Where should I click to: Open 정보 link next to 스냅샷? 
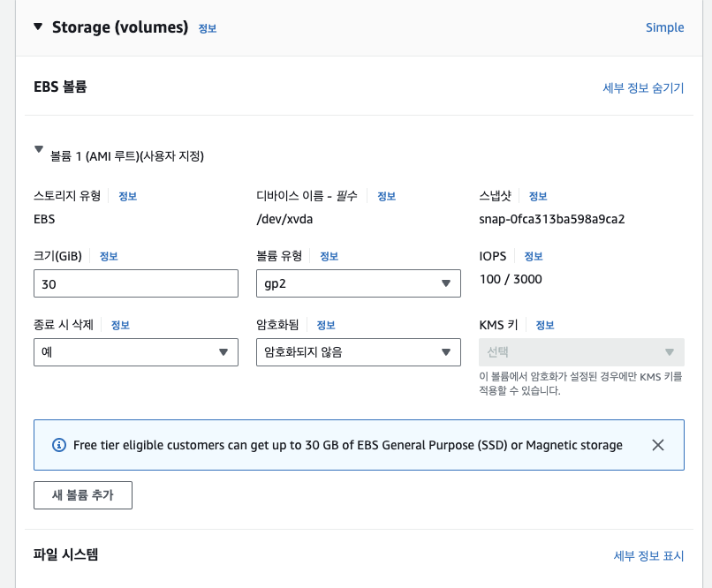click(538, 196)
